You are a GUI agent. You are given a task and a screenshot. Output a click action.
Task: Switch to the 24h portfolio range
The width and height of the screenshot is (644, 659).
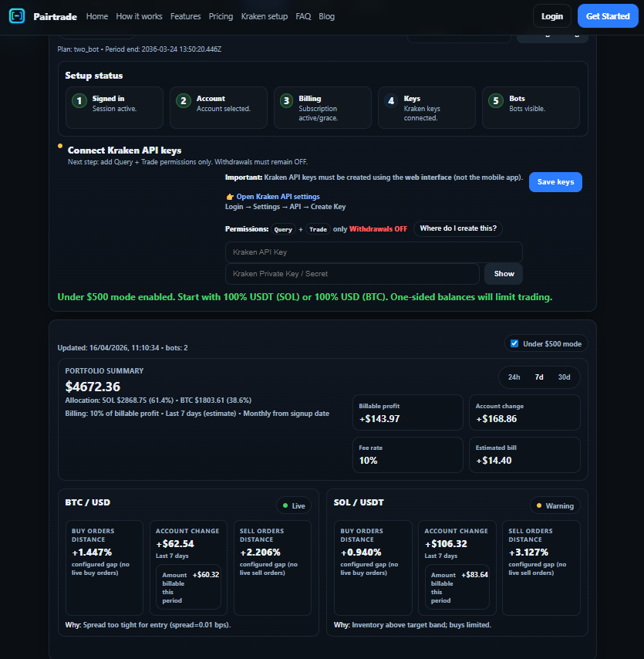tap(514, 377)
